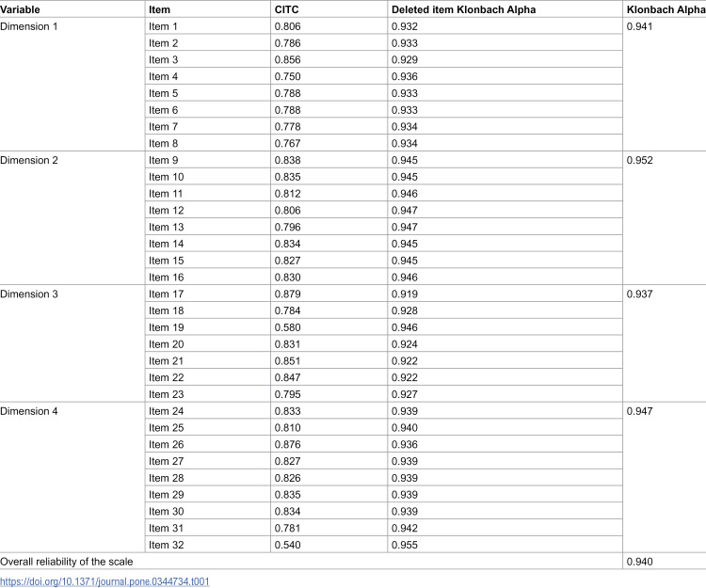This screenshot has width=706, height=588.
Task: Select overall reliability value 0.940
Action: (639, 562)
